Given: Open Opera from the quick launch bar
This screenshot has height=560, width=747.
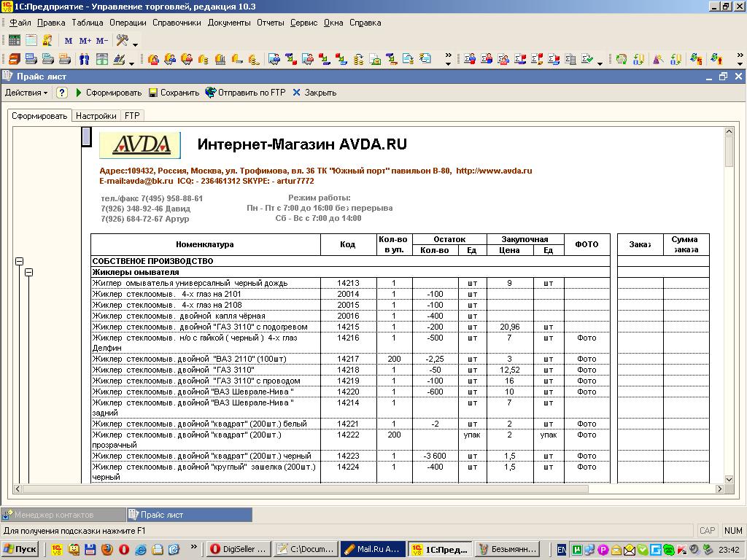Looking at the screenshot, I should point(124,549).
